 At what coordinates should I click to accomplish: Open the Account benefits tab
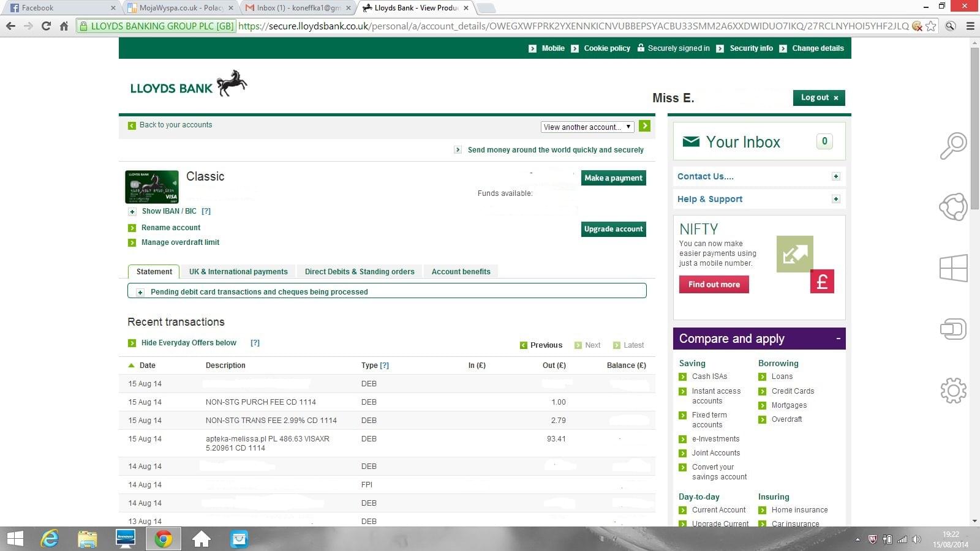pos(461,272)
